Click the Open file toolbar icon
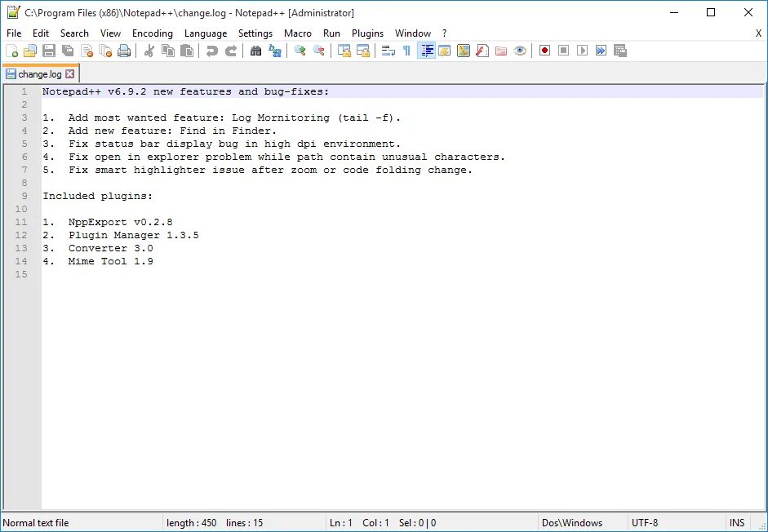 coord(30,51)
